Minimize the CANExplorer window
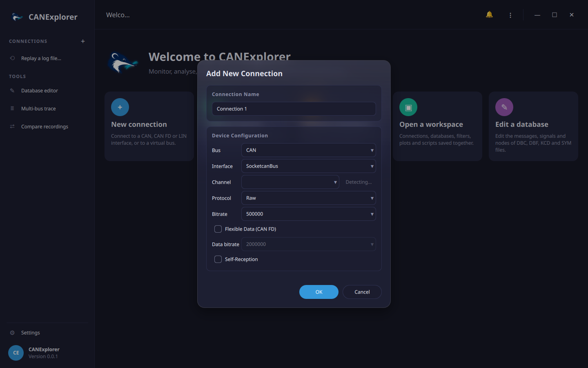The width and height of the screenshot is (588, 368). point(537,15)
